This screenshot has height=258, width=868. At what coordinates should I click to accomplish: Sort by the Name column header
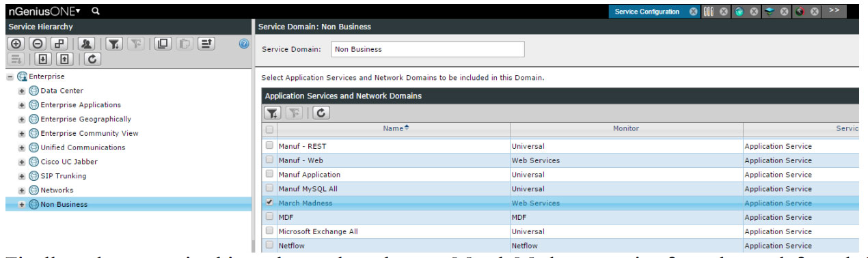point(393,128)
